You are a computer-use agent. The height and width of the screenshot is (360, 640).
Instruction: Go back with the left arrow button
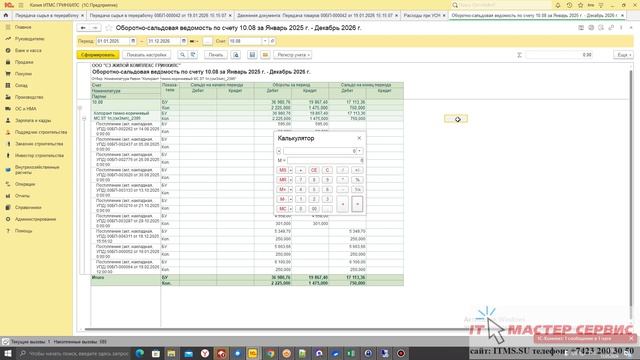click(x=83, y=28)
